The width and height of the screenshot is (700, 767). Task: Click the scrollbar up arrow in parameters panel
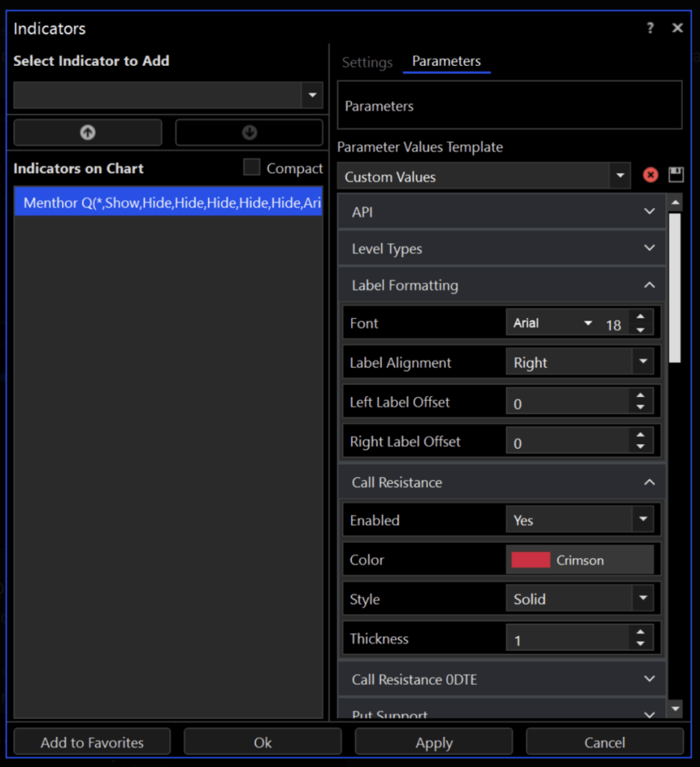pos(676,201)
